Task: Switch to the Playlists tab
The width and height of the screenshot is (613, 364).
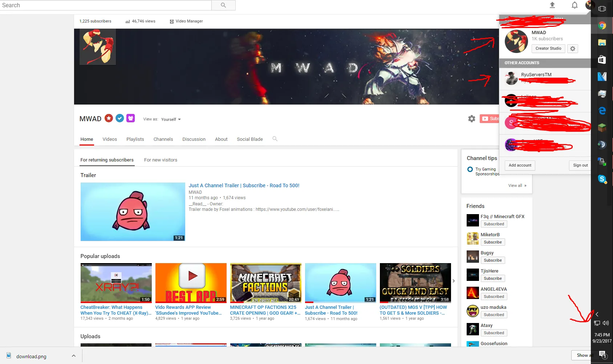Action: click(135, 139)
